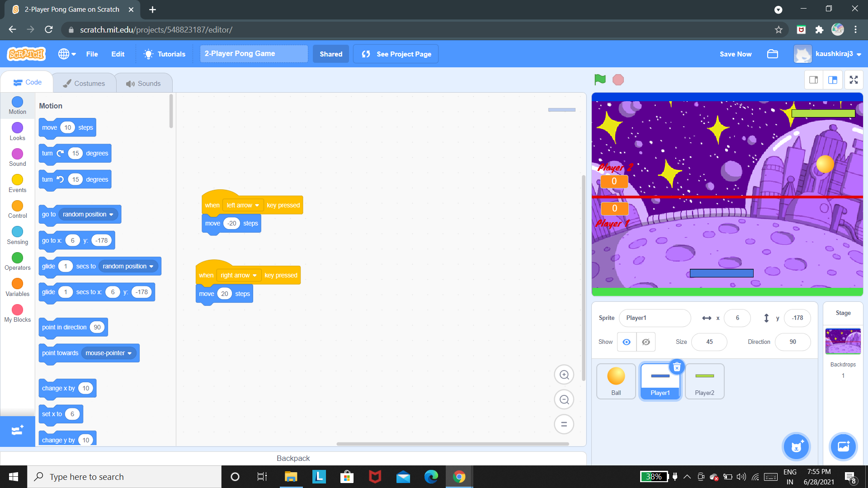Viewport: 868px width, 488px height.
Task: Show the sprite using eye icon
Action: pos(627,342)
